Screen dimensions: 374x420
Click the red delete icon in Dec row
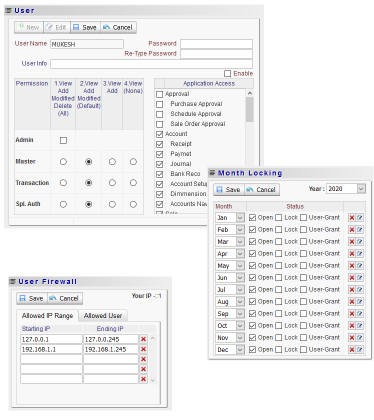pyautogui.click(x=352, y=350)
